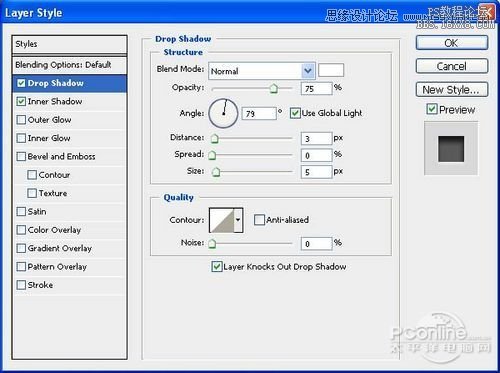Click the contour curve thumbnail
Screen dimensions: 500x373
(x=222, y=220)
